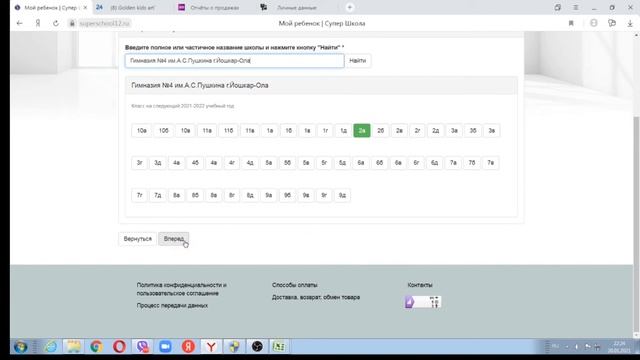Select class 3в
This screenshot has height=360, width=640.
click(x=491, y=131)
